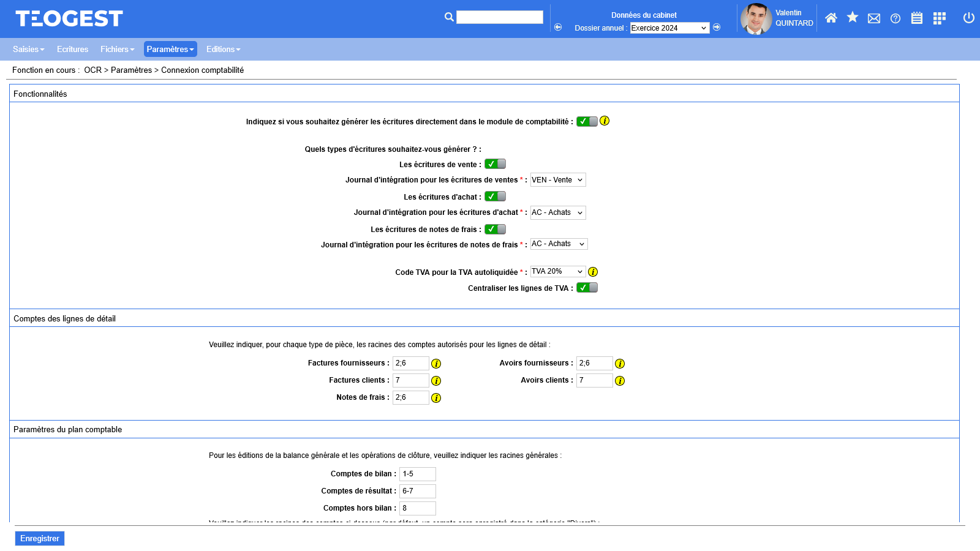Open the applications grid icon
The image size is (980, 551).
point(939,18)
